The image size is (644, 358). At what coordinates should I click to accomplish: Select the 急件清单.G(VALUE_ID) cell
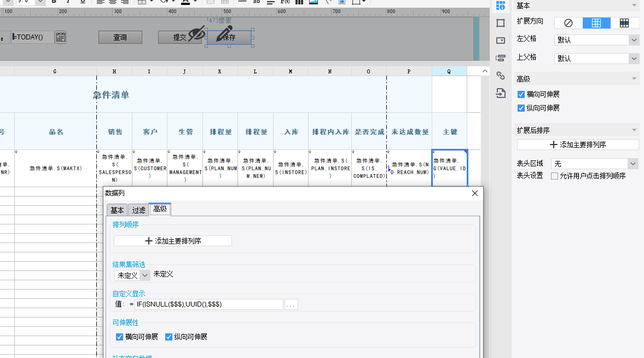click(450, 168)
